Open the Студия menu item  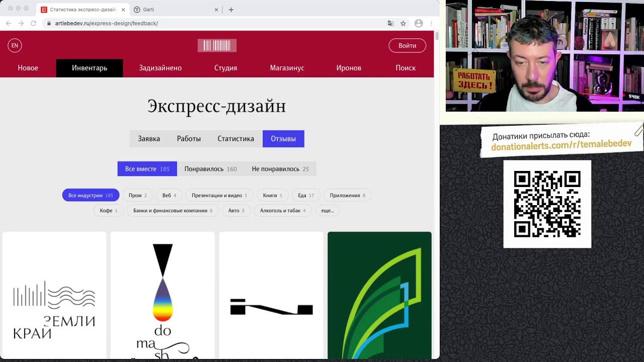coord(225,68)
